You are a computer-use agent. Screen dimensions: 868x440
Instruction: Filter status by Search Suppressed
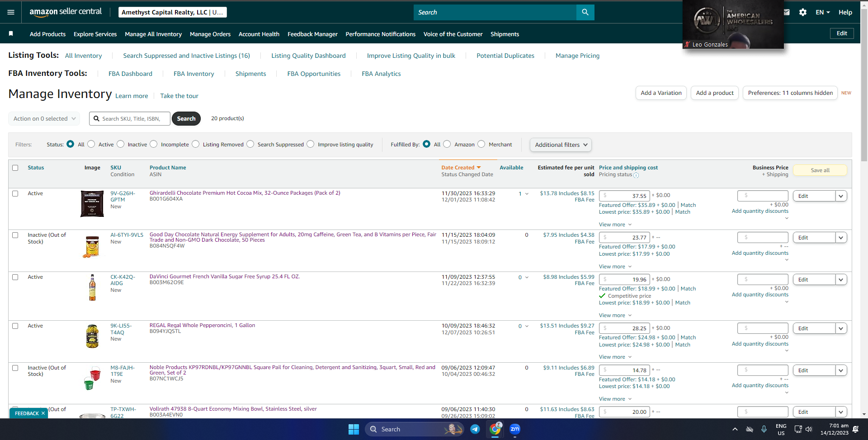click(x=250, y=144)
